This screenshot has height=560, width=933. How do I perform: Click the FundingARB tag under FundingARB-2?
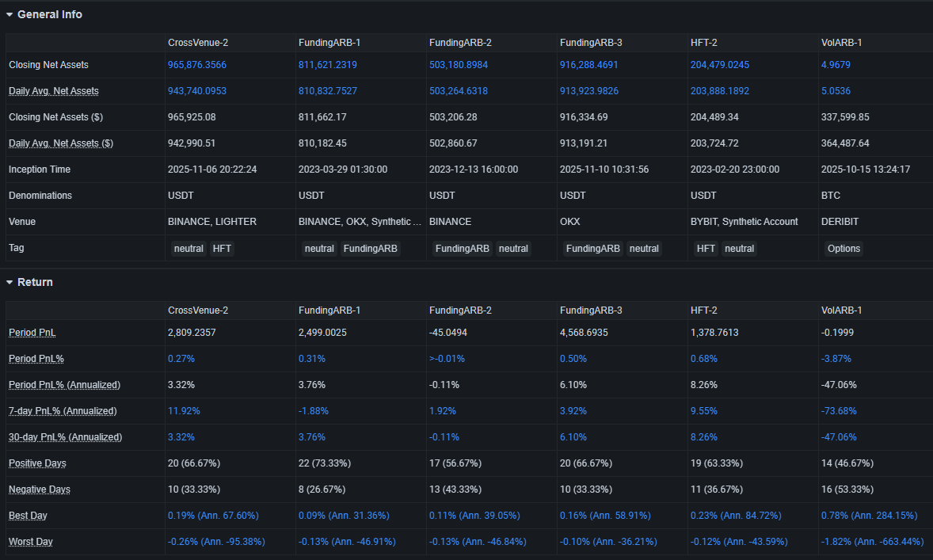(x=463, y=249)
